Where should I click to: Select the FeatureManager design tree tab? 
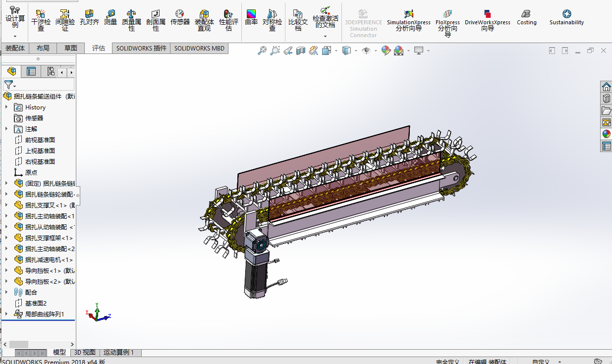[x=11, y=72]
